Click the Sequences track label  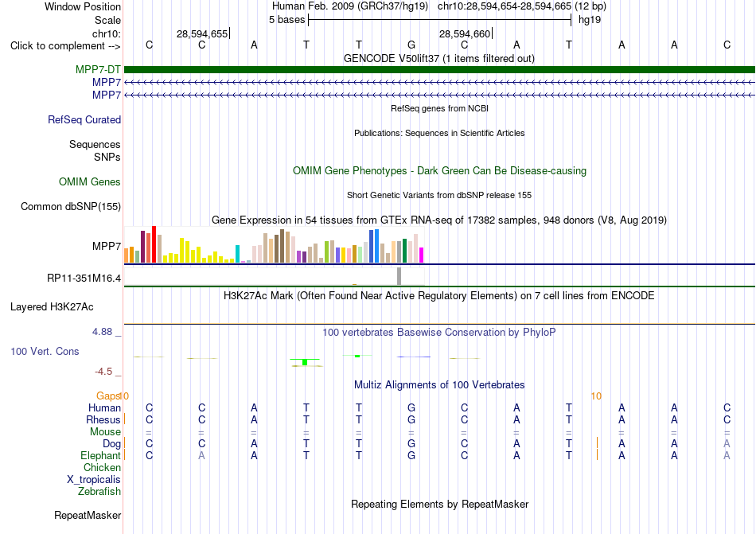coord(95,145)
